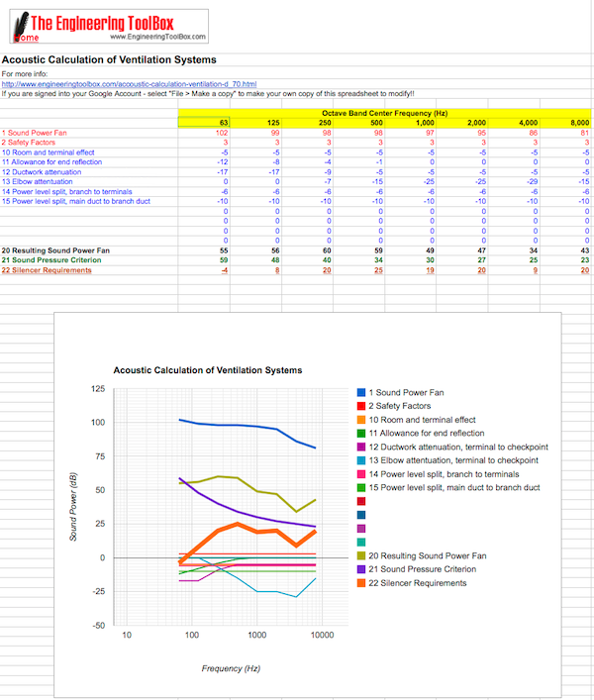Click olive swatch for Resulting Sound Power Fan
The width and height of the screenshot is (594, 700).
(361, 555)
